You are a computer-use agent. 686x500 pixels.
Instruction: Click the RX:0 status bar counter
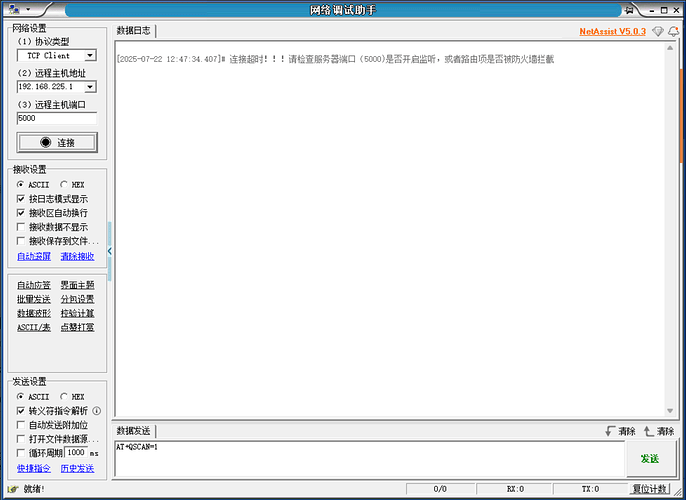[x=515, y=489]
